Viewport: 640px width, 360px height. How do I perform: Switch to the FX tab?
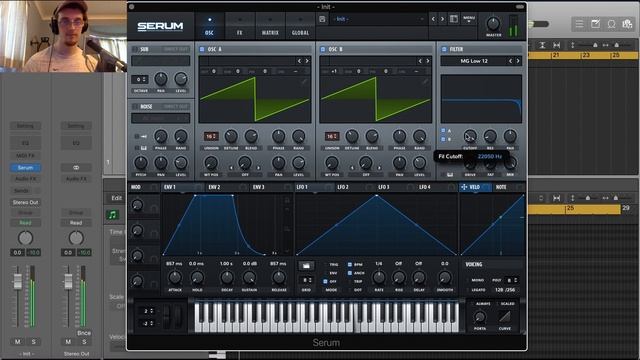click(240, 26)
